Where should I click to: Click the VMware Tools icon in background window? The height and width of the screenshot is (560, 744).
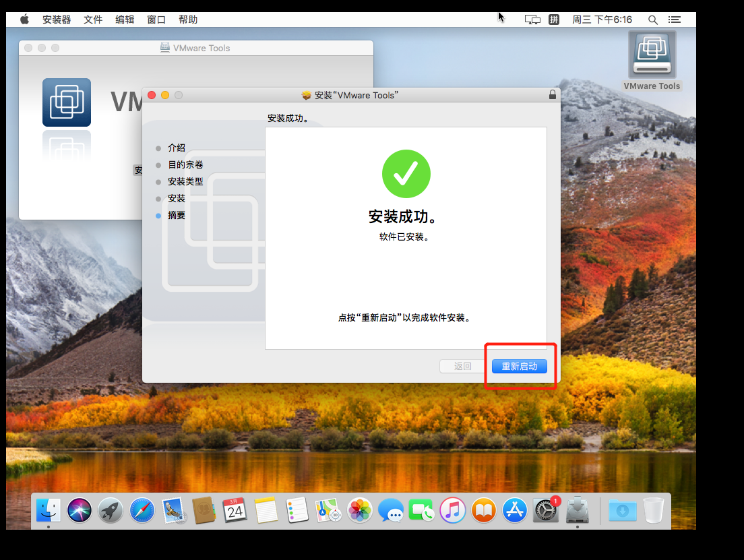pyautogui.click(x=67, y=102)
